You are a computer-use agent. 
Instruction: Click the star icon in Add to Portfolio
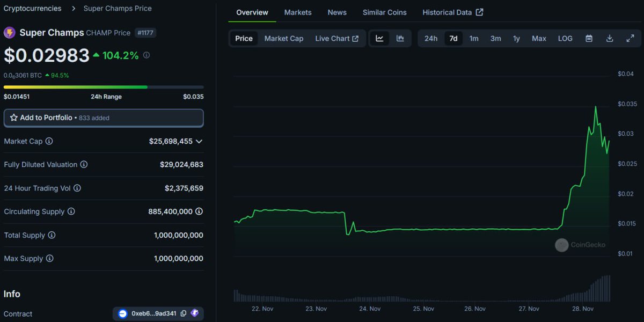[x=14, y=118]
